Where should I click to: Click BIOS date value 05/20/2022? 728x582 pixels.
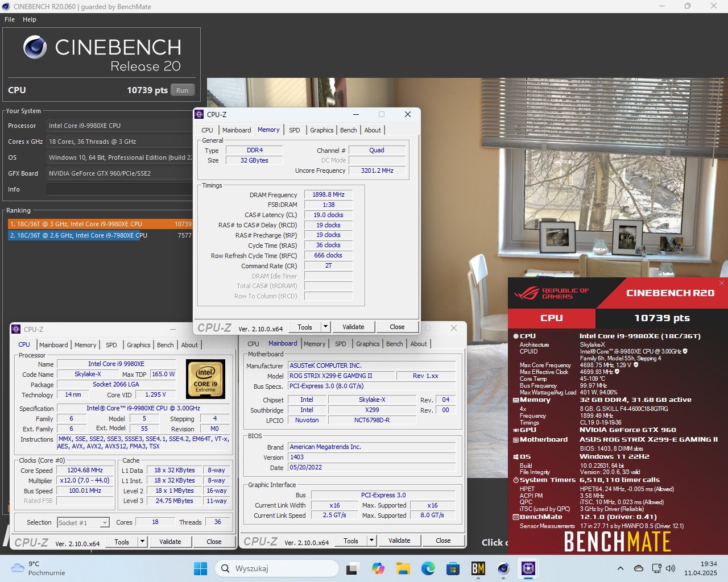[x=372, y=467]
